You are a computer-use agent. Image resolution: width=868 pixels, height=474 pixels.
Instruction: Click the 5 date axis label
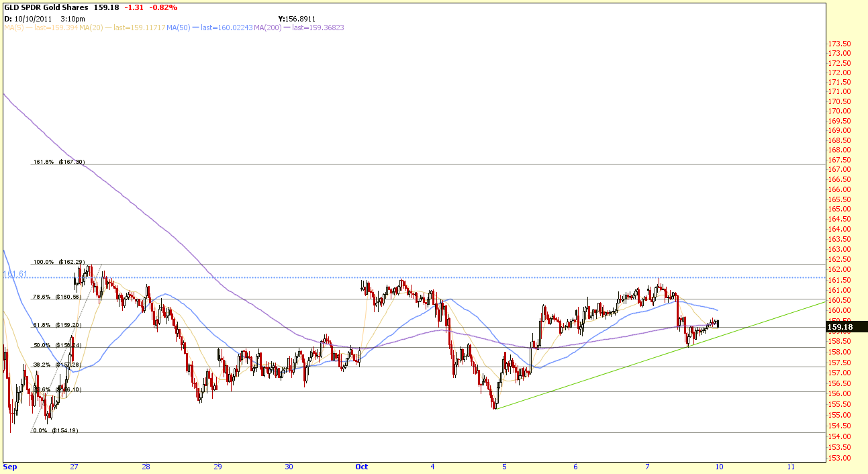pyautogui.click(x=504, y=467)
